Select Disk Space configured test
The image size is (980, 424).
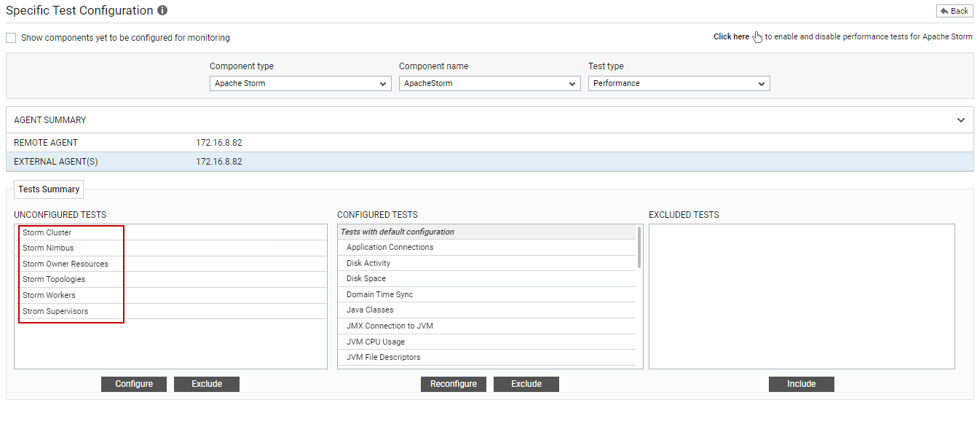tap(487, 279)
